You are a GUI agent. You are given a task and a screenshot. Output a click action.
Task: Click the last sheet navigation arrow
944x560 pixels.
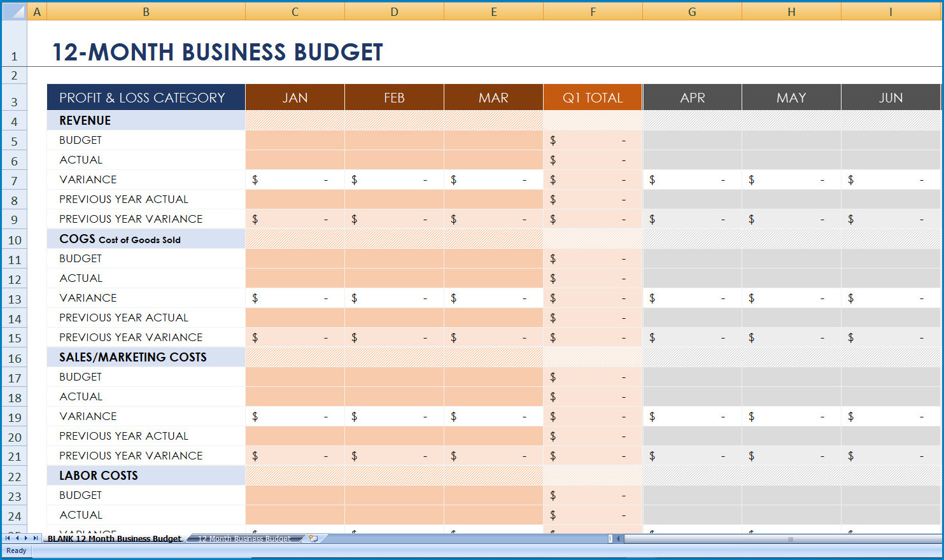tap(36, 538)
